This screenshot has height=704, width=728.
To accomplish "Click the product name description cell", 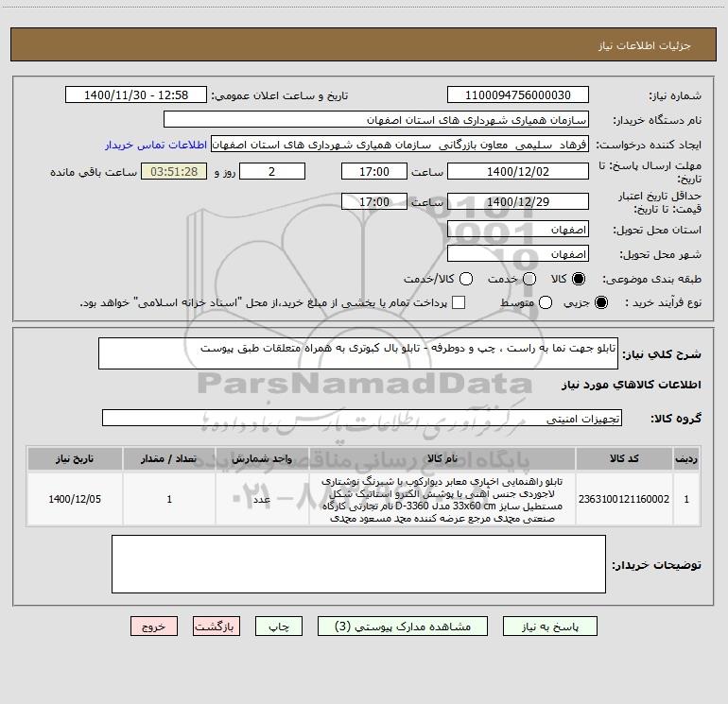I will (x=442, y=499).
